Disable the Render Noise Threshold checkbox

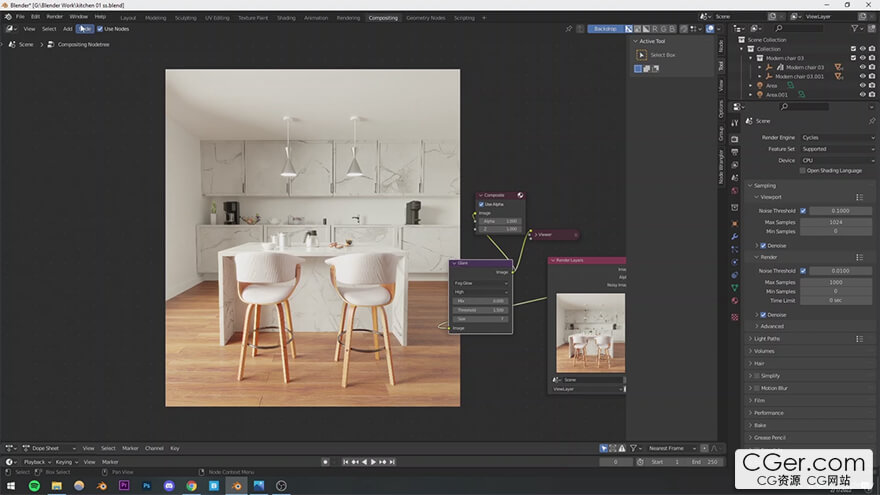click(x=803, y=271)
